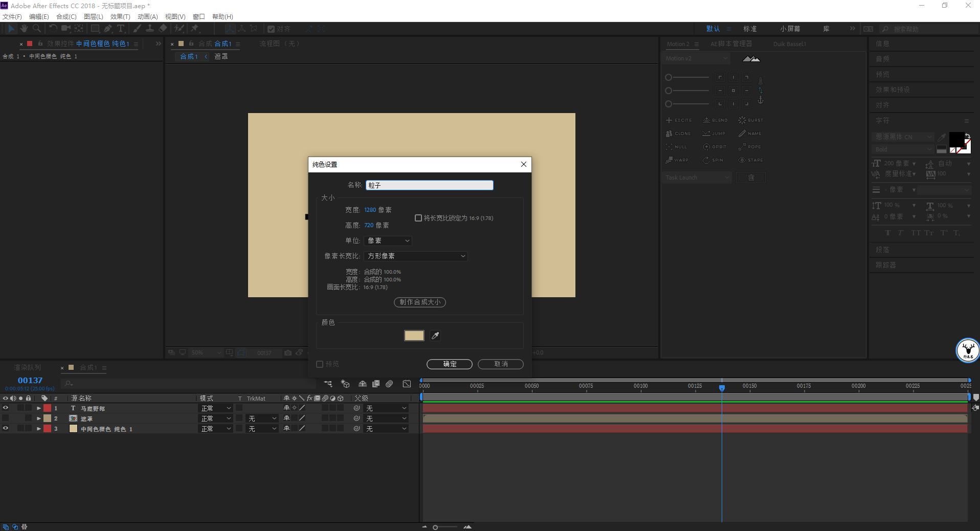980x531 pixels.
Task: Open the 效果(T) menu
Action: [120, 17]
